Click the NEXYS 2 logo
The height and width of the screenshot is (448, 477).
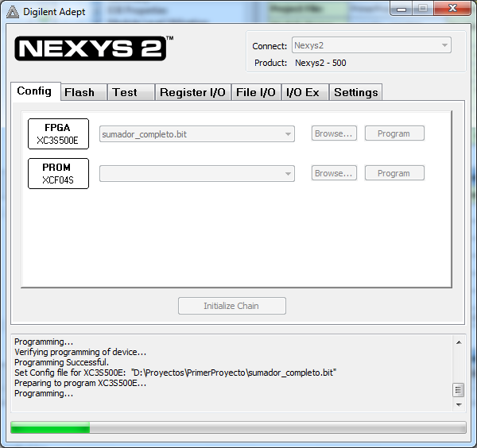point(91,48)
